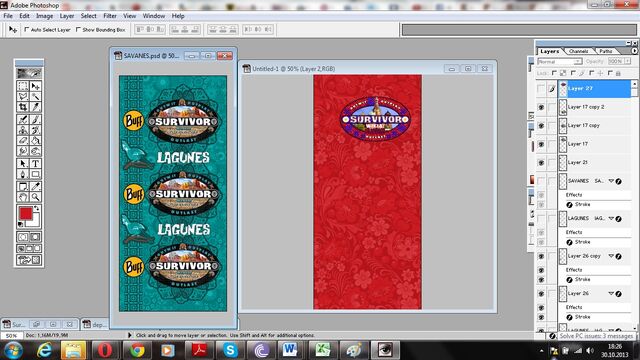Select the Type tool
The height and width of the screenshot is (360, 640).
(36, 163)
